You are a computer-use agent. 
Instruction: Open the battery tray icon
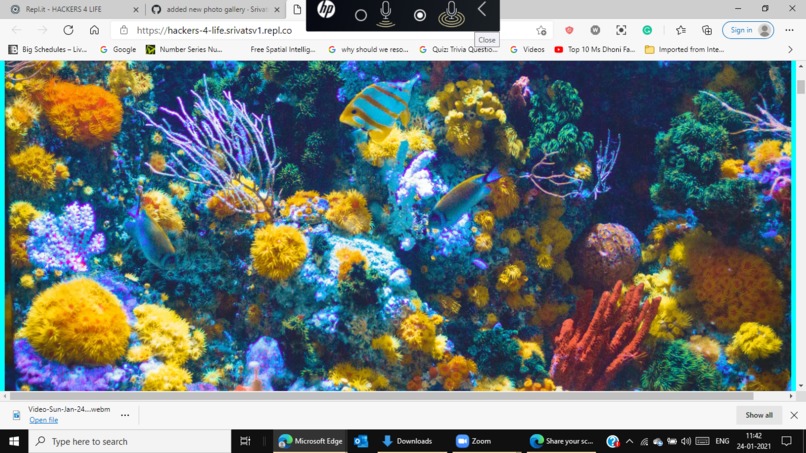(672, 441)
